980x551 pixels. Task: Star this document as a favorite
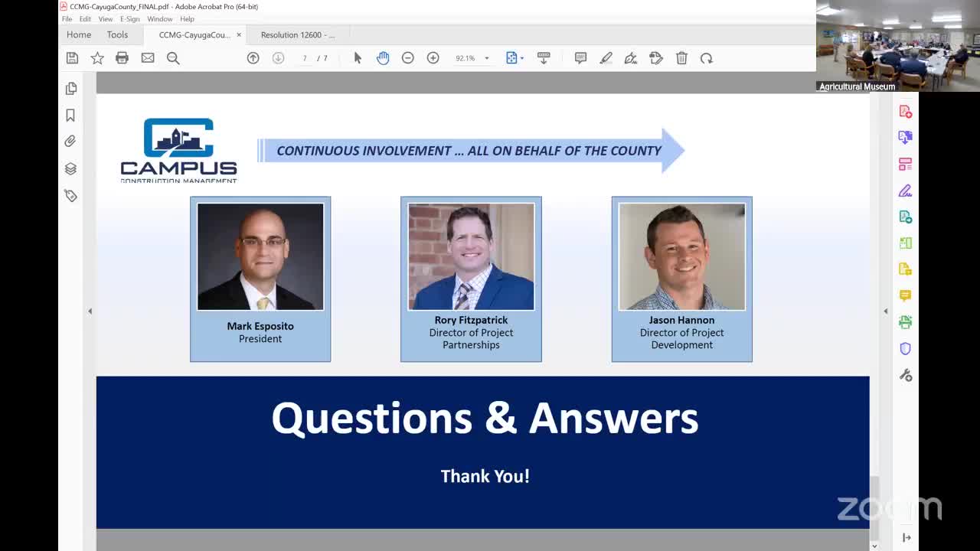click(x=97, y=58)
